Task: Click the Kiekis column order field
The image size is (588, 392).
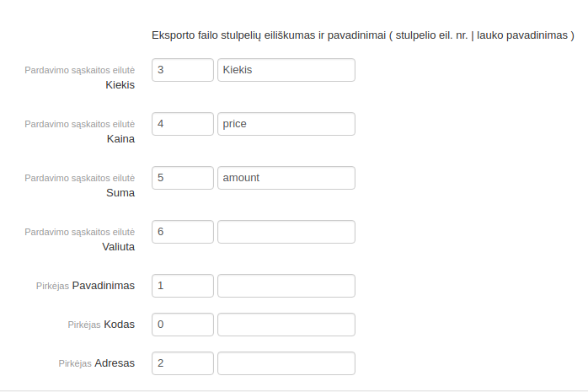Action: (182, 70)
